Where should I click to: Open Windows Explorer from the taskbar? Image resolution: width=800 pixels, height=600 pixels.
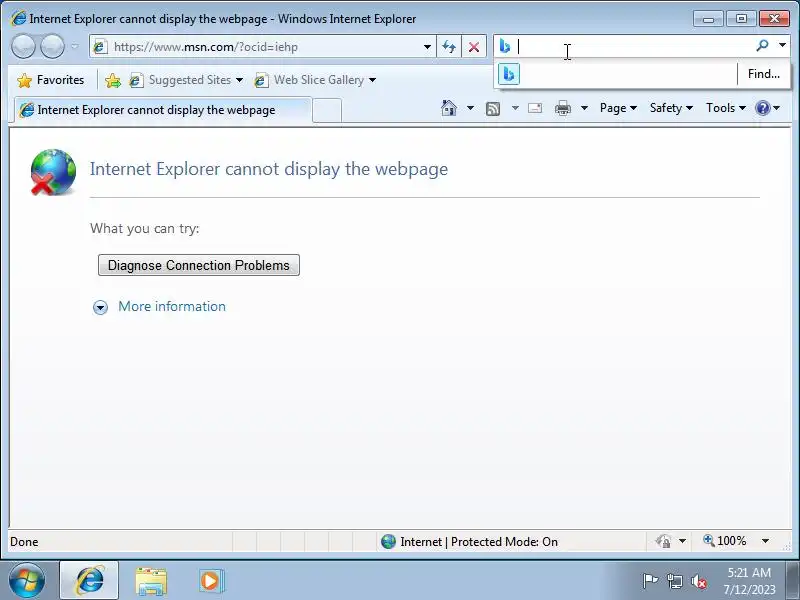tap(151, 581)
